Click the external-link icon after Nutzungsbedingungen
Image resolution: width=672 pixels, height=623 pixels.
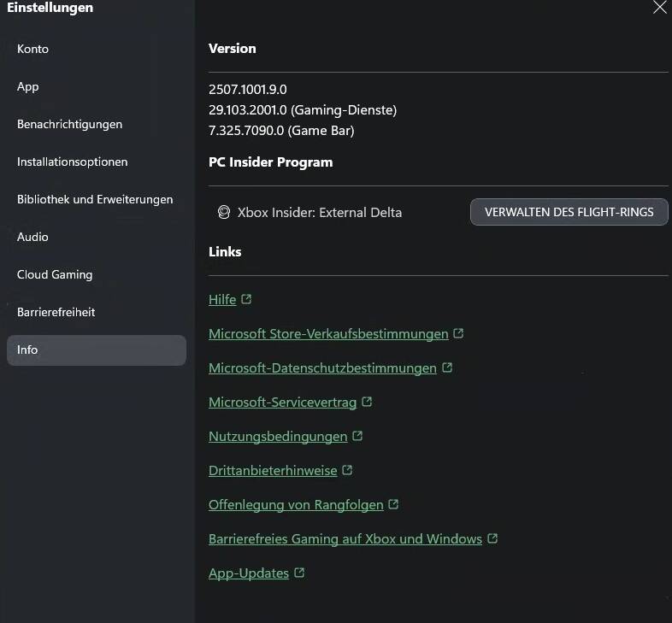[357, 436]
